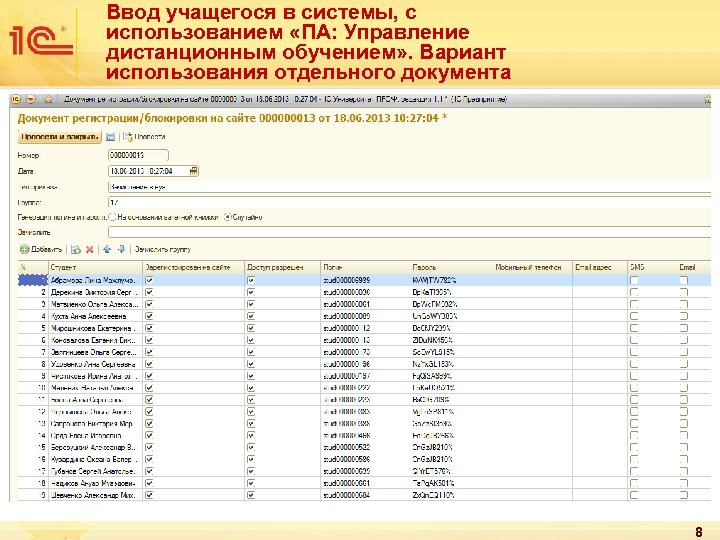Click the Номер field 000000013
The height and width of the screenshot is (540, 720).
(x=138, y=155)
